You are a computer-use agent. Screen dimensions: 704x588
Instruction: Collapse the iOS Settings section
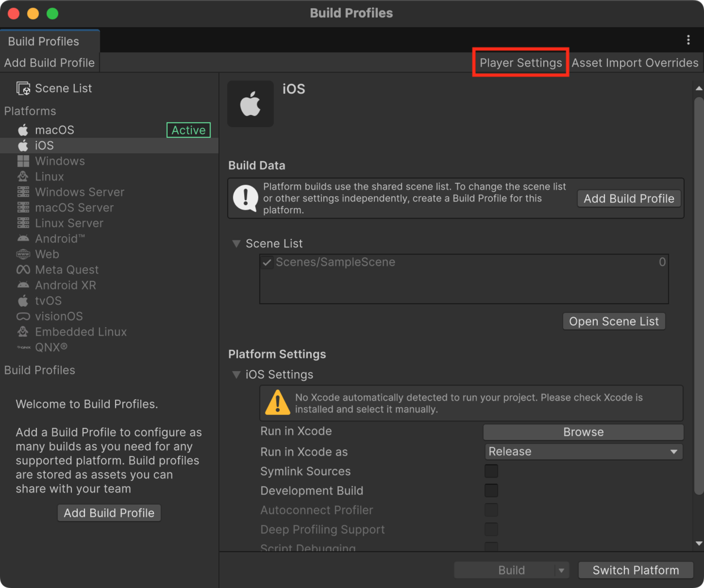[236, 375]
